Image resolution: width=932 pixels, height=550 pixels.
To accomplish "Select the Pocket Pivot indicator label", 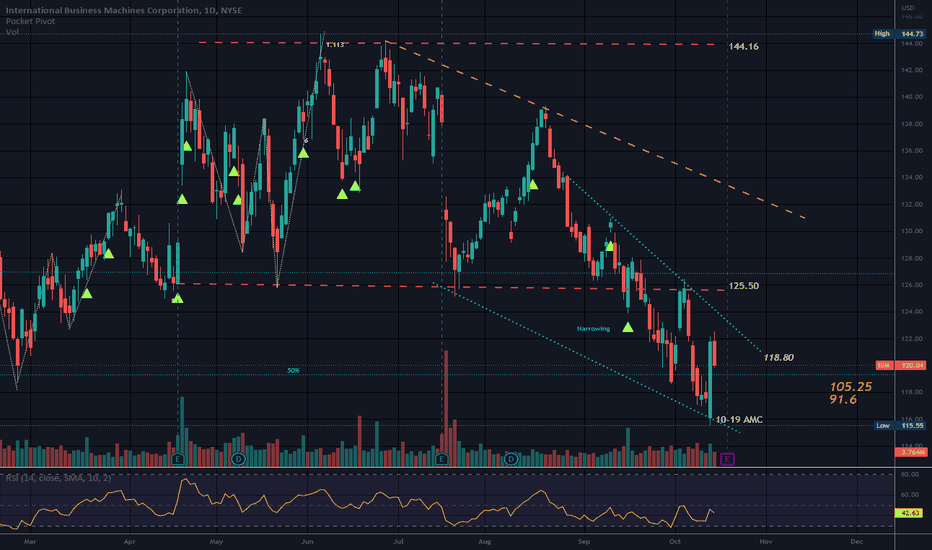I will pyautogui.click(x=30, y=21).
